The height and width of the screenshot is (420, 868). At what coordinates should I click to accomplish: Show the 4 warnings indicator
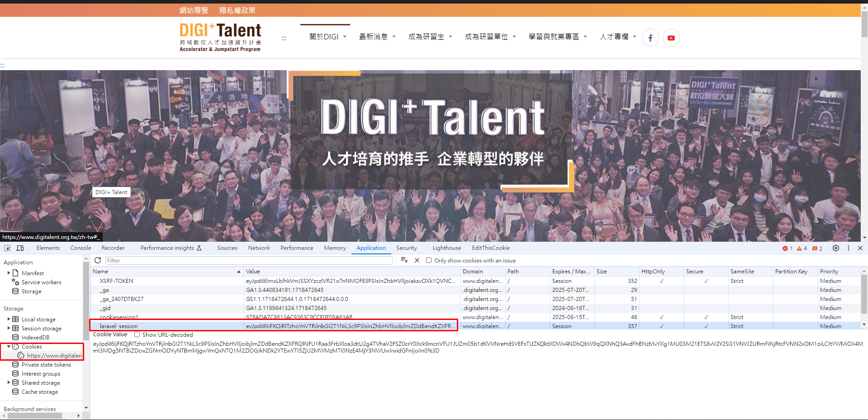[x=802, y=248]
